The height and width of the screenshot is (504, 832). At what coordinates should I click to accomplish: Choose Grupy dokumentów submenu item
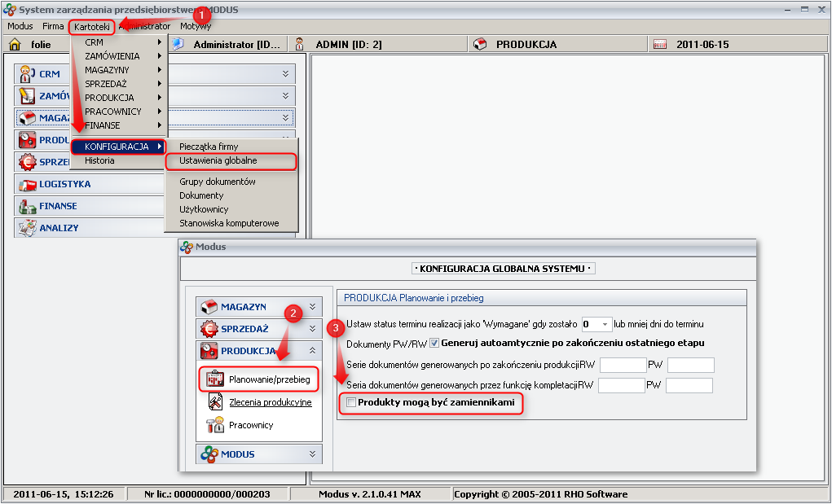(x=231, y=182)
